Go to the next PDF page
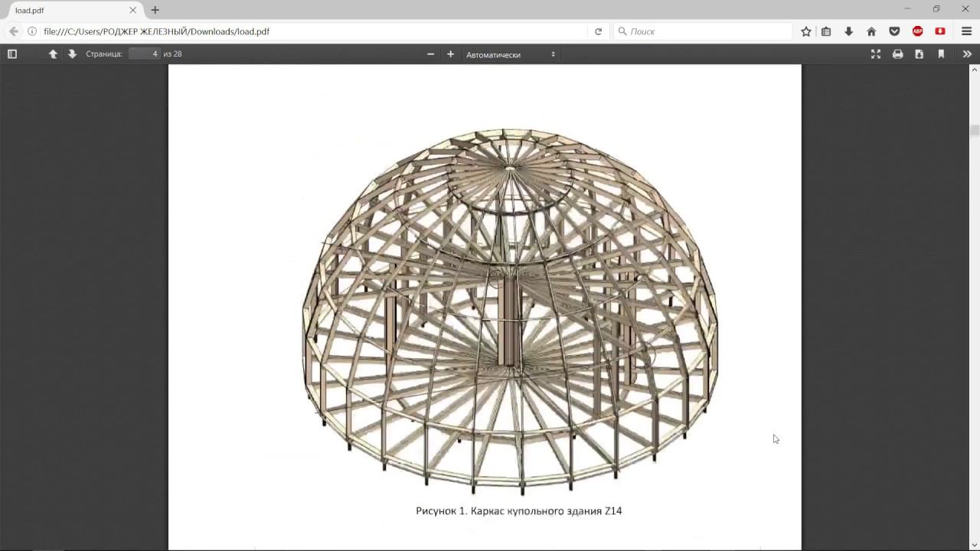Viewport: 980px width, 551px height. [x=72, y=54]
